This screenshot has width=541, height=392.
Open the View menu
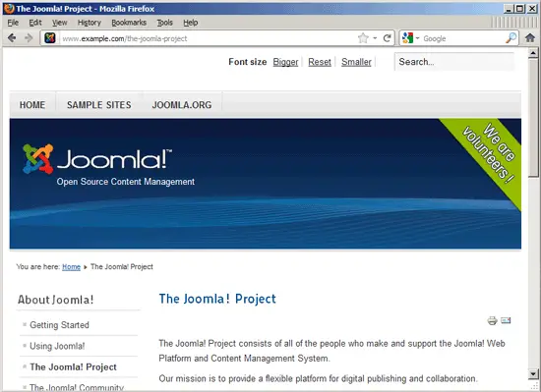[x=60, y=23]
